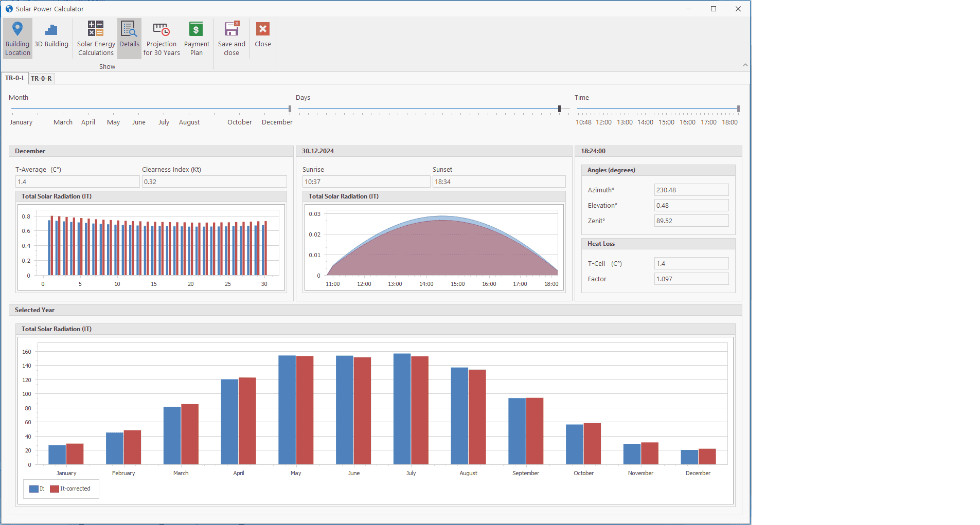Click the Clearness Index field
This screenshot has height=525, width=980.
tap(214, 182)
